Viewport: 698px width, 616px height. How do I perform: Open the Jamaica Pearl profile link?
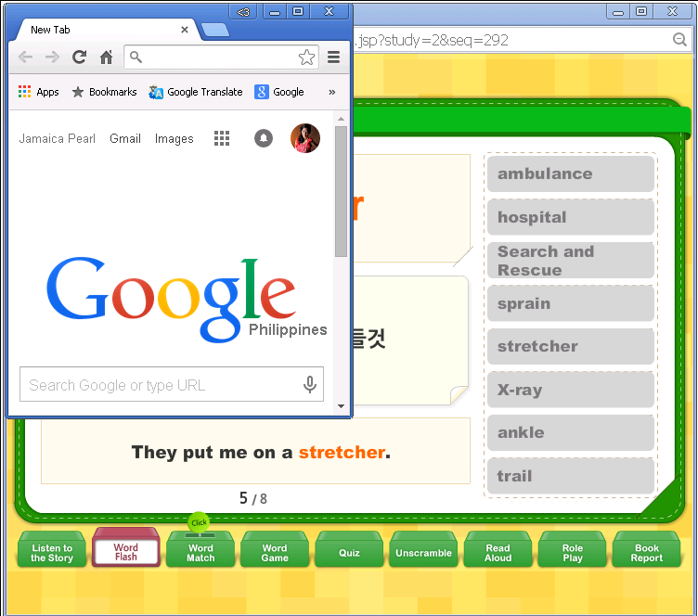[57, 139]
